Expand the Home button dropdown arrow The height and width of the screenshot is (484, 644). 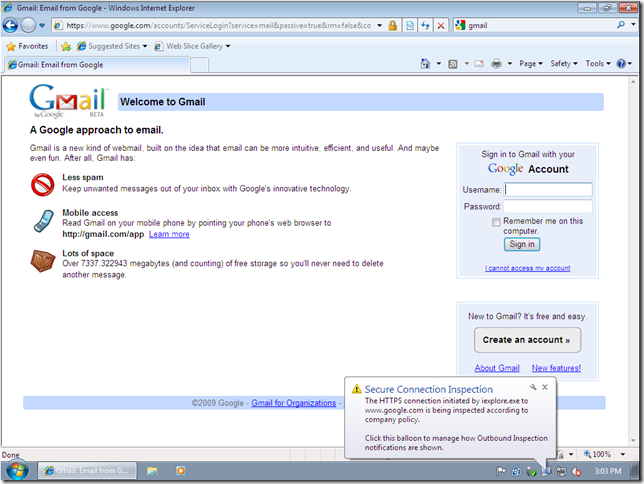[x=439, y=64]
